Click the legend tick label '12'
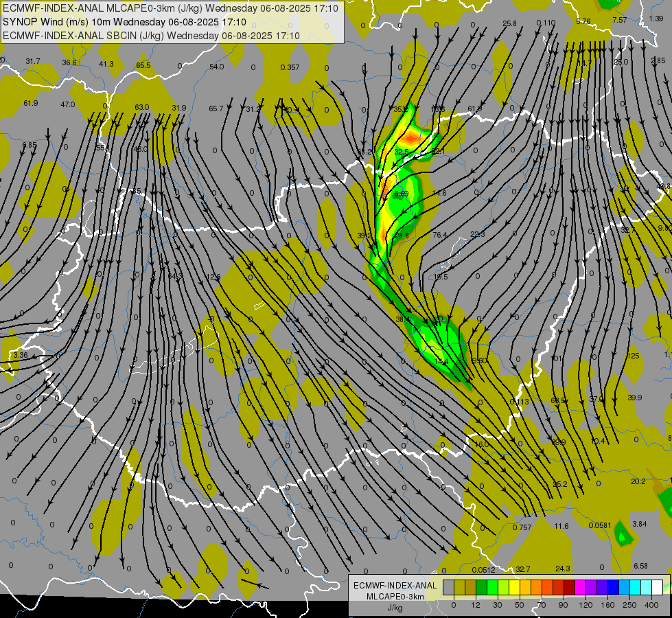 coord(476,605)
